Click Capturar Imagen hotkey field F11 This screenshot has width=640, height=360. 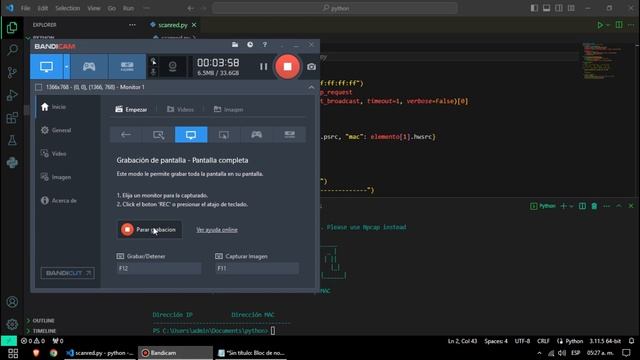(x=257, y=268)
